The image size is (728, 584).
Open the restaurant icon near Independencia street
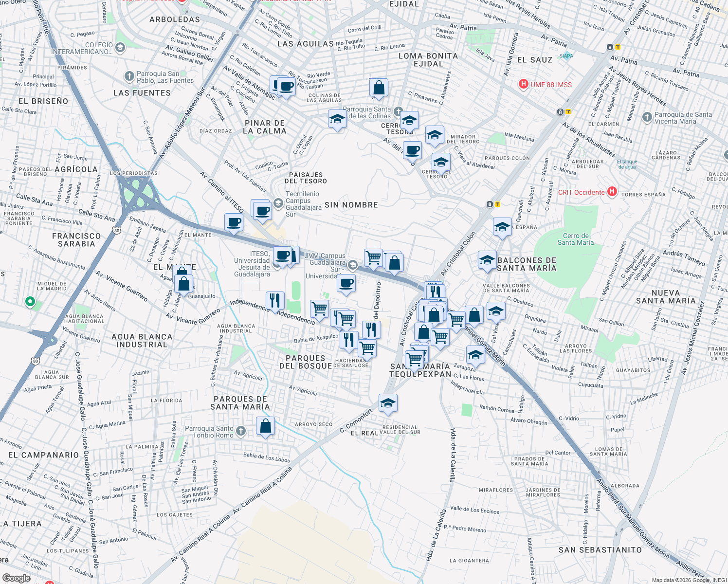pos(275,301)
